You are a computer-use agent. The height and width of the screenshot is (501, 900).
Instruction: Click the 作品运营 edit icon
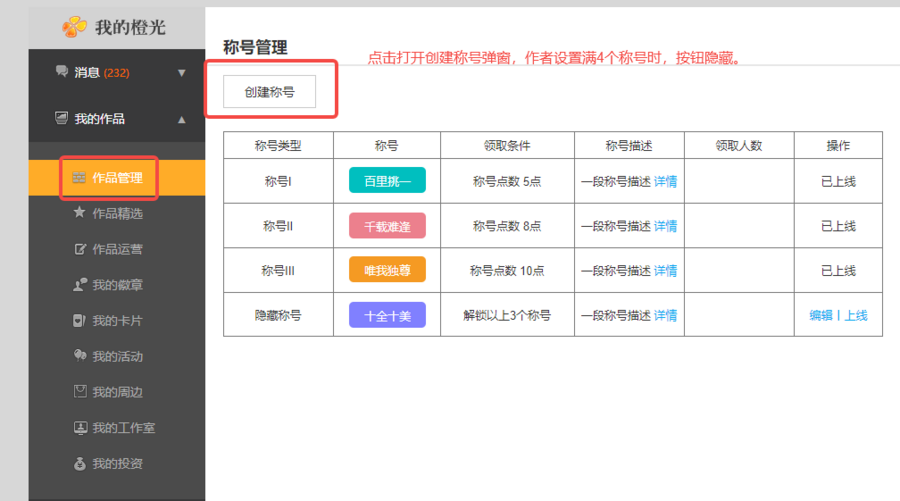point(80,249)
